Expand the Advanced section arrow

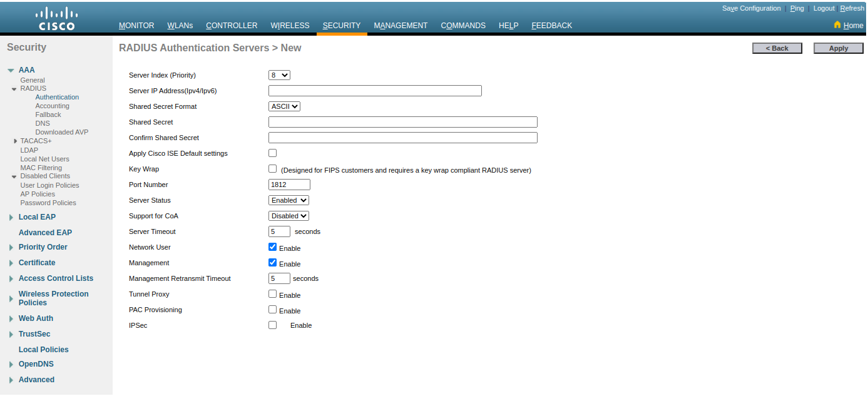click(x=11, y=380)
